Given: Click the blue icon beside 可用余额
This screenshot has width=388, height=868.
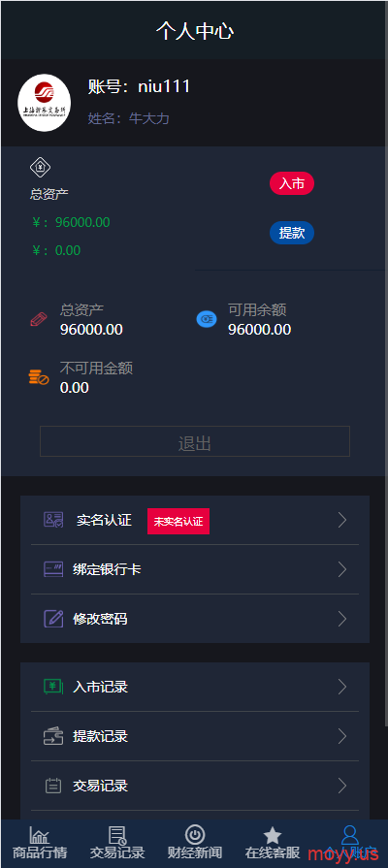Looking at the screenshot, I should (x=207, y=319).
